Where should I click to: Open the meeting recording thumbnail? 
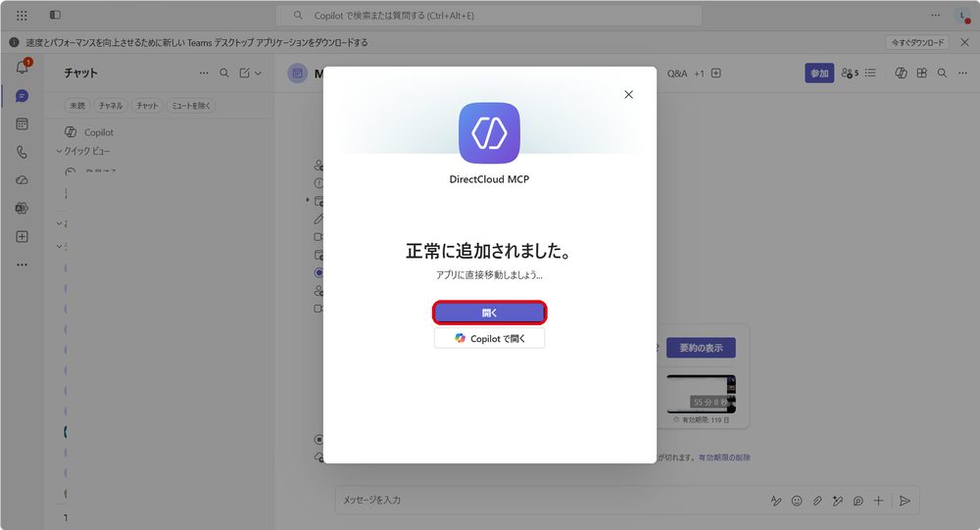pyautogui.click(x=702, y=395)
